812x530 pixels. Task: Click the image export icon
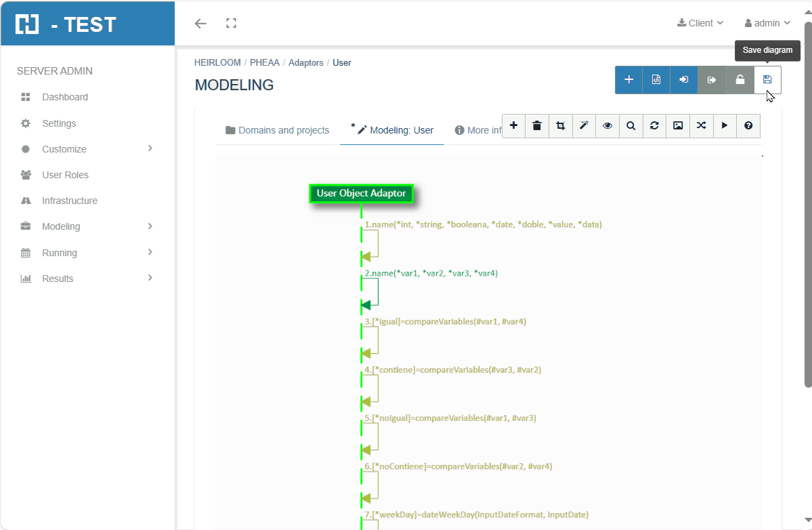click(678, 125)
